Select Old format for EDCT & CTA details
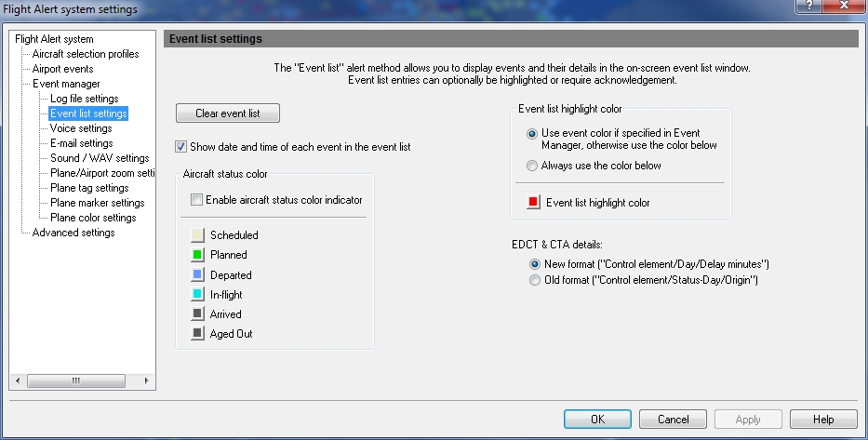 click(533, 280)
